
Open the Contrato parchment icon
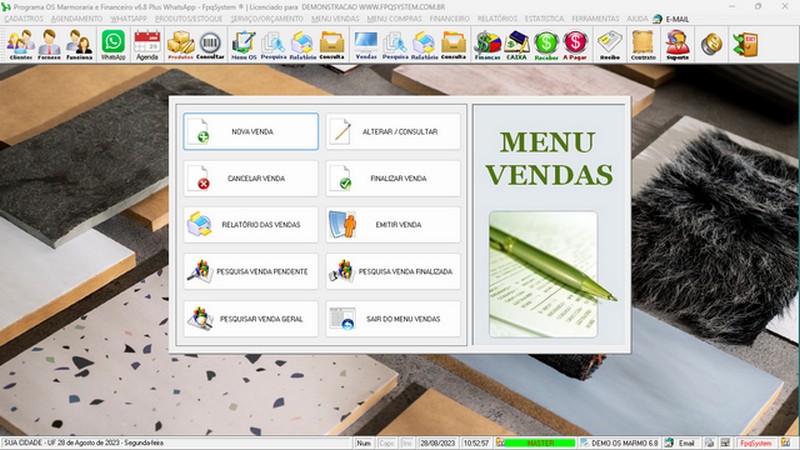point(643,44)
